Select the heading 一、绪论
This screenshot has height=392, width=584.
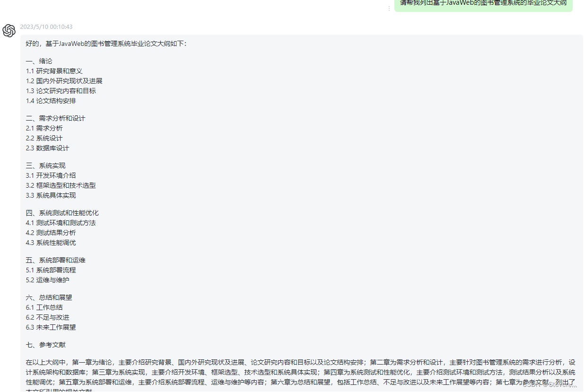pos(39,61)
